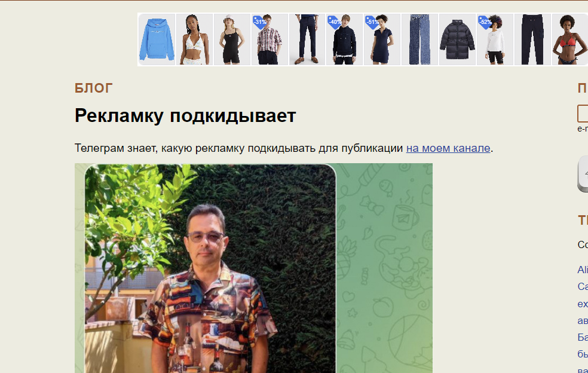
Task: Open the navy chinos ad thumbnail
Action: click(x=307, y=39)
